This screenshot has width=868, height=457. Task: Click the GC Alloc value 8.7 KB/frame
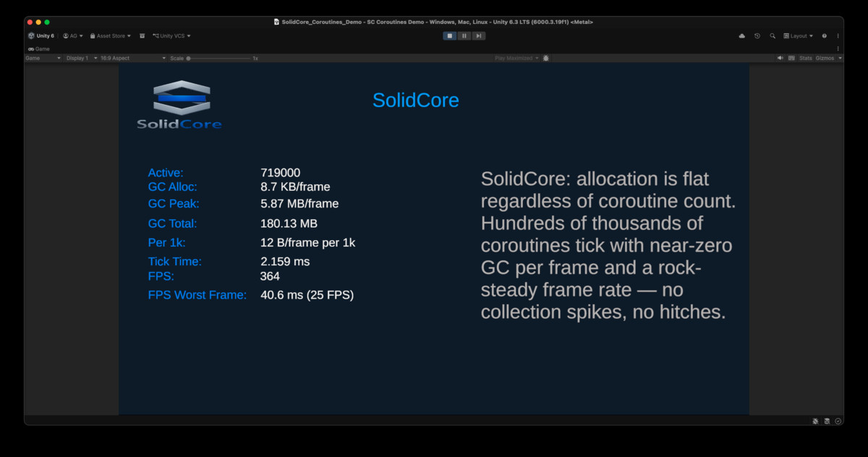coord(294,187)
